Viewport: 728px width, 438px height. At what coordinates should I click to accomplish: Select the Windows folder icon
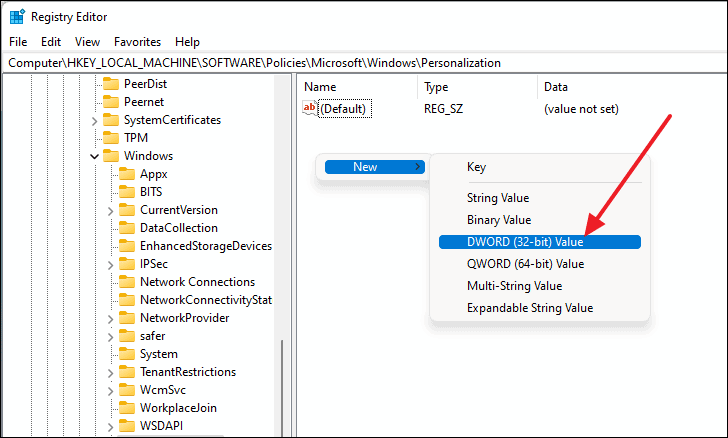click(110, 156)
